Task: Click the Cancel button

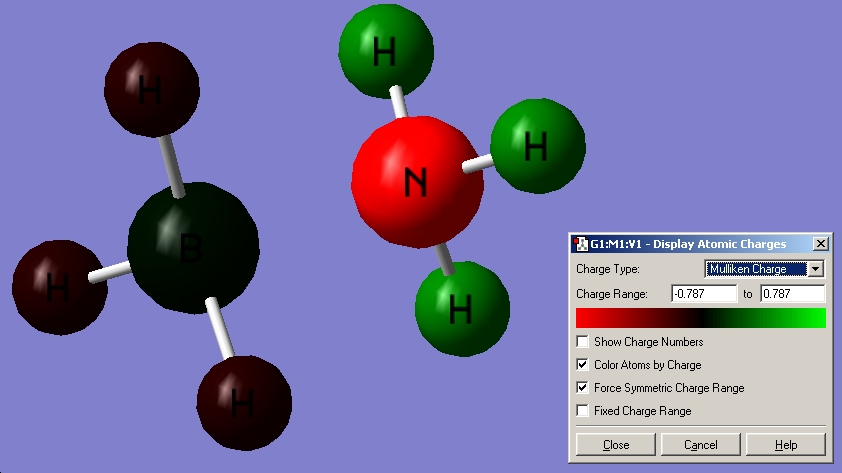Action: (700, 445)
